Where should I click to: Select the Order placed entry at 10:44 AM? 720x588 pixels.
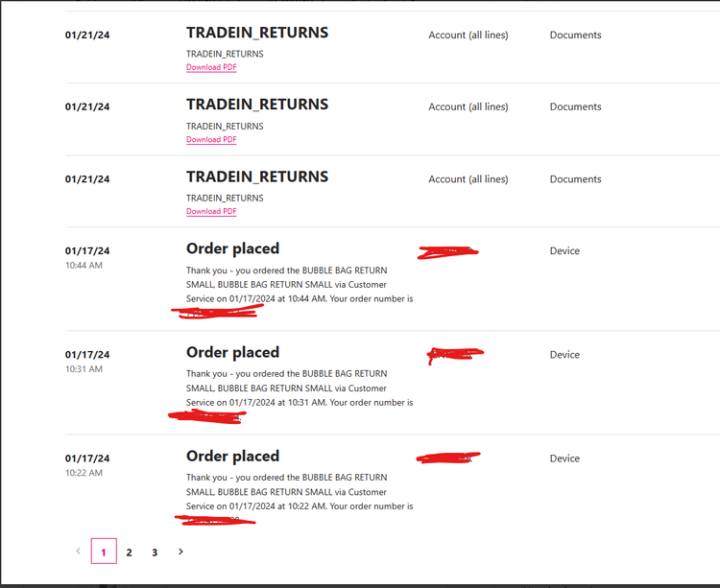[x=233, y=248]
